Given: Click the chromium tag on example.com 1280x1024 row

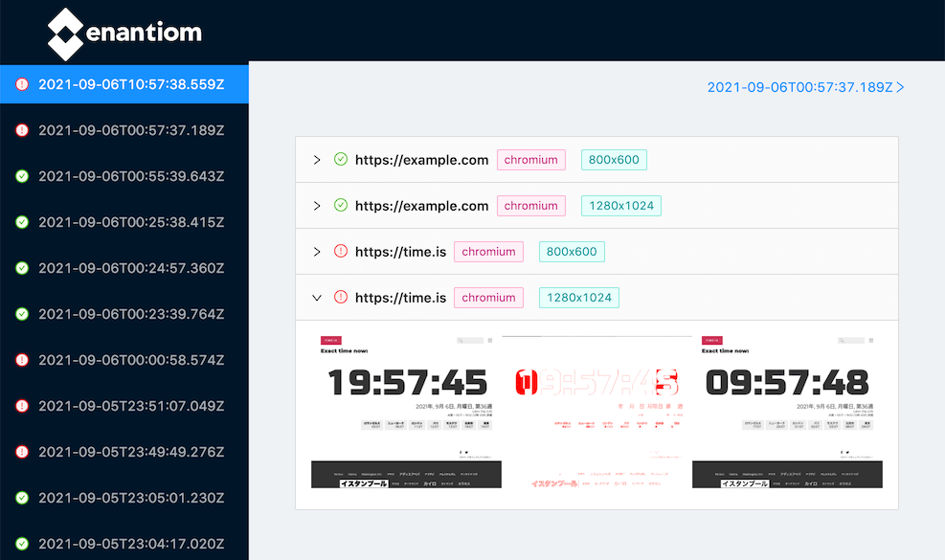Looking at the screenshot, I should [531, 206].
